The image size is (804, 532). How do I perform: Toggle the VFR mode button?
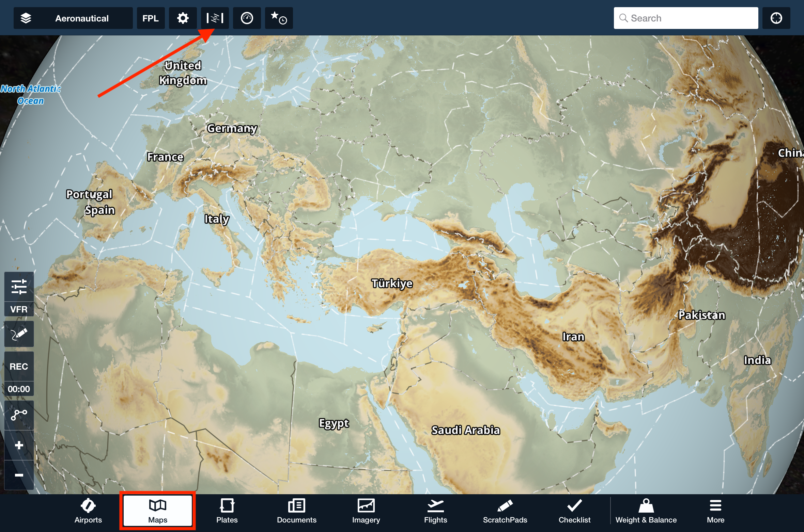pos(19,309)
